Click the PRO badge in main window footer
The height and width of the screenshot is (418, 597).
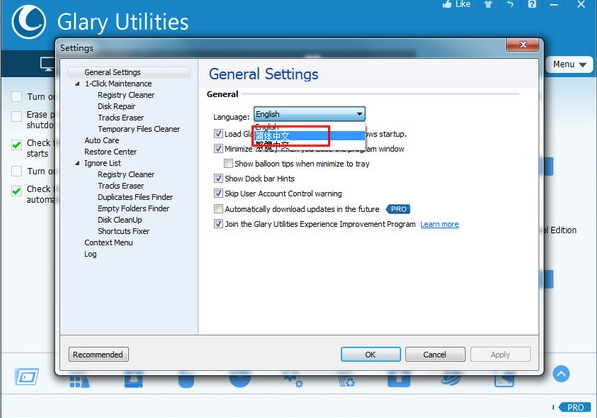[575, 407]
